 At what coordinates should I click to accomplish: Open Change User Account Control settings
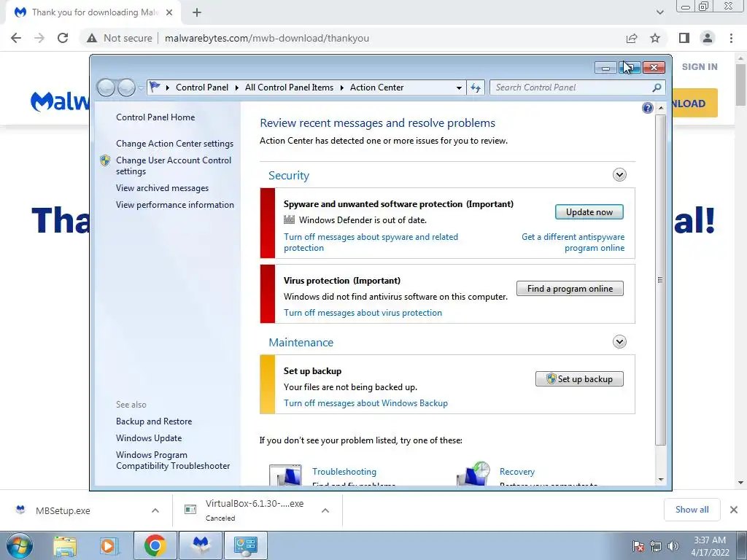174,166
